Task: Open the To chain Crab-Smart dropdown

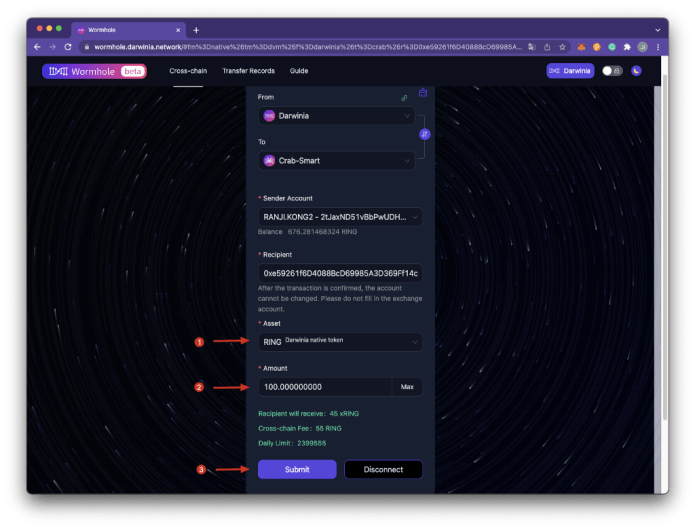Action: pos(336,161)
